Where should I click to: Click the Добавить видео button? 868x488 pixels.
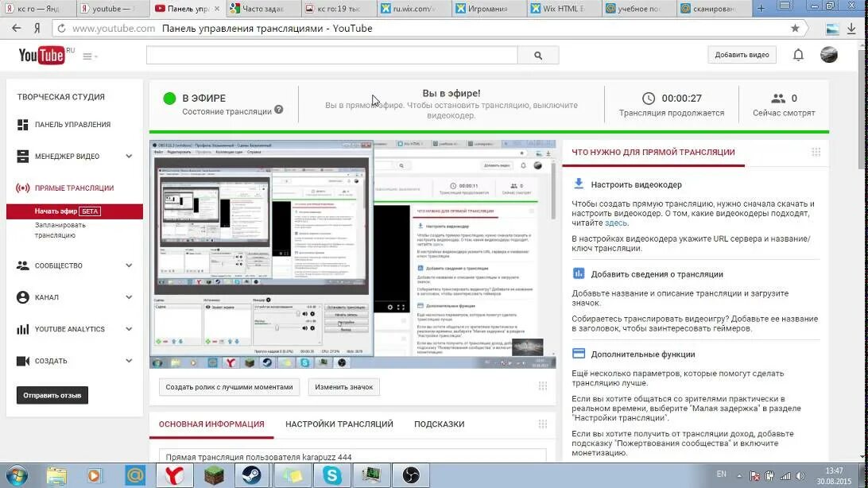coord(742,55)
